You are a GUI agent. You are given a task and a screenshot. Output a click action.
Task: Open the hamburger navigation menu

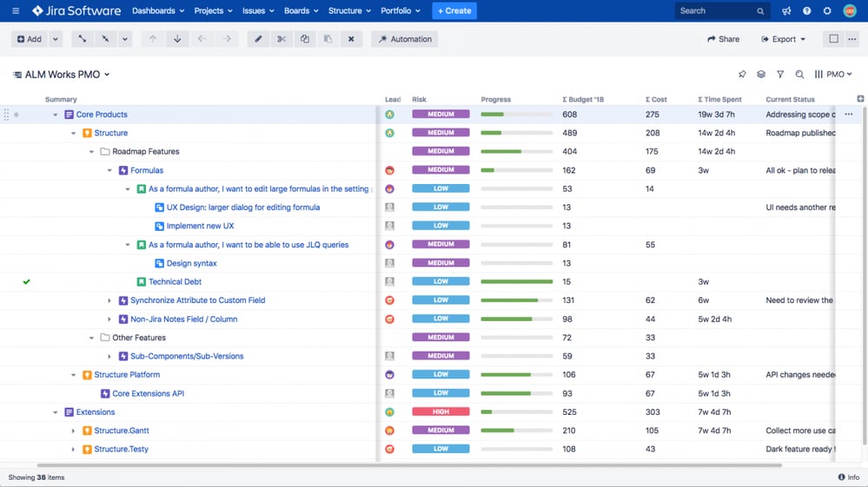[16, 10]
